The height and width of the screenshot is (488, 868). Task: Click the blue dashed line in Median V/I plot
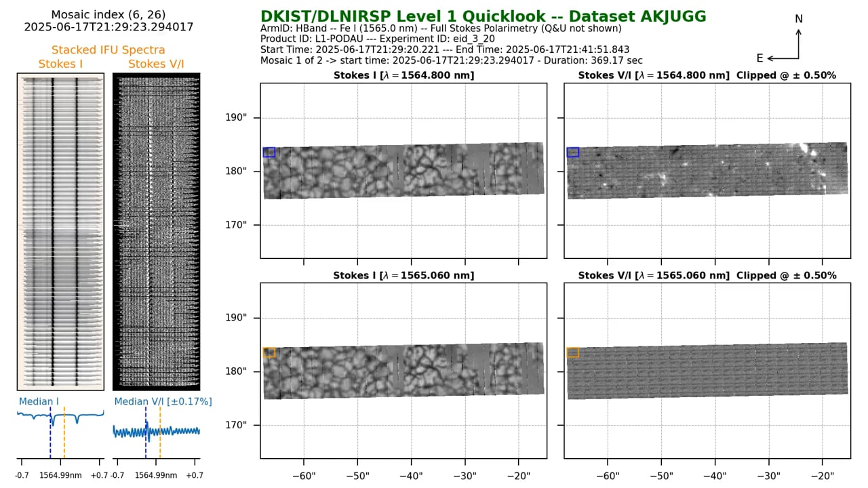pyautogui.click(x=146, y=432)
